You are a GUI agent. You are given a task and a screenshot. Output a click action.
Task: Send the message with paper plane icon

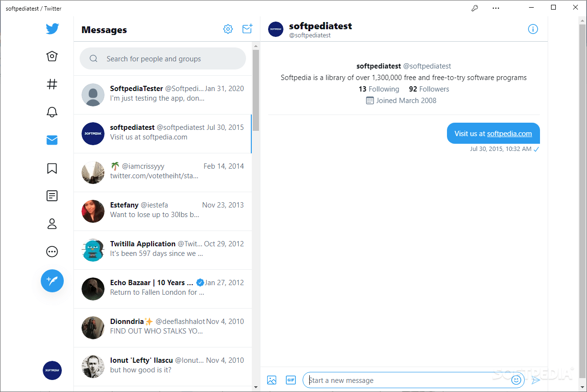tap(536, 380)
